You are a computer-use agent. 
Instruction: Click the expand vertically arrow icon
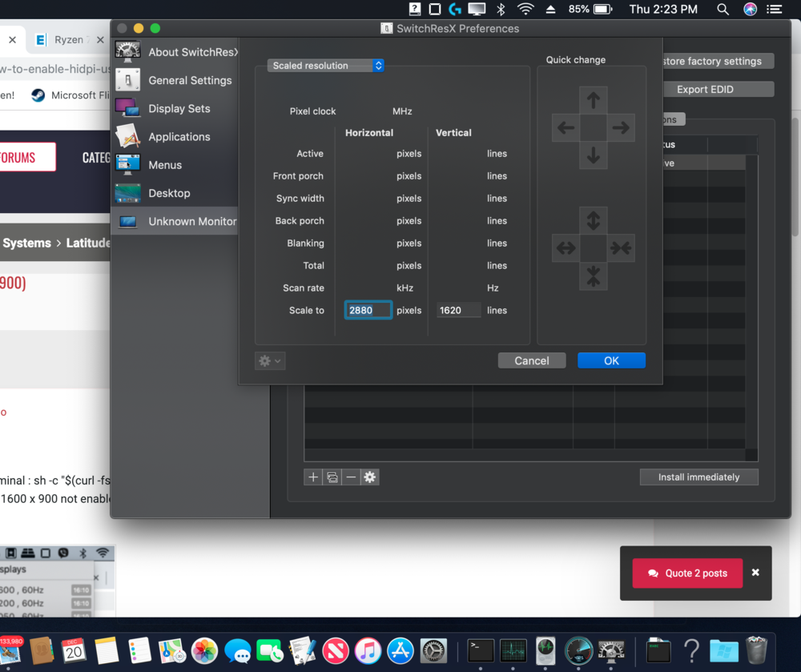[x=593, y=220]
